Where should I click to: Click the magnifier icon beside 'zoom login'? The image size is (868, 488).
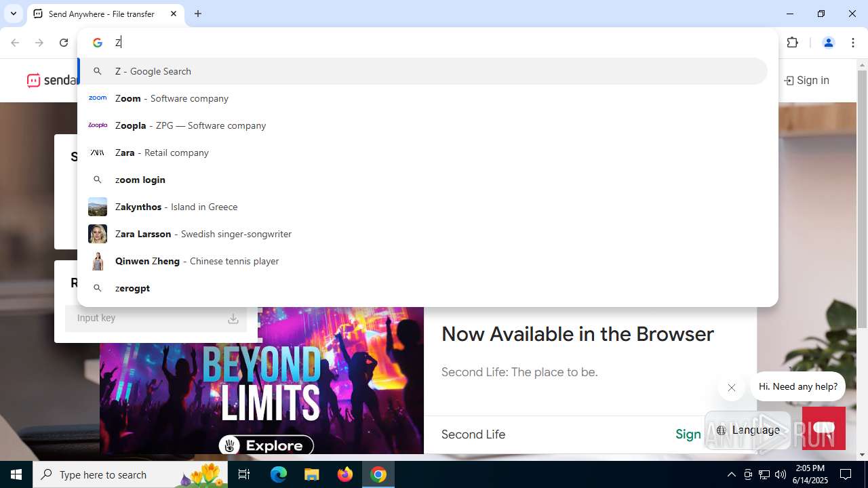click(98, 180)
